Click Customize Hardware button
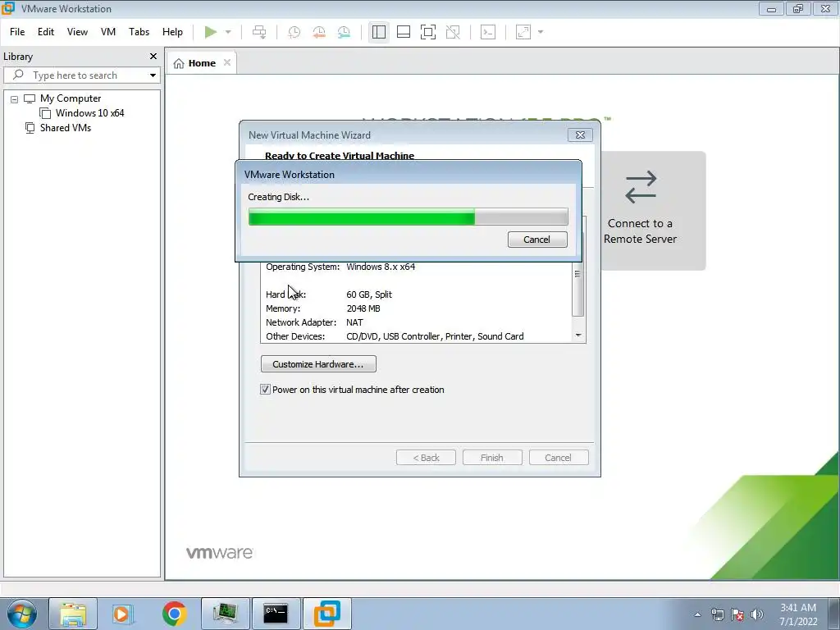Image resolution: width=840 pixels, height=630 pixels. pos(318,364)
